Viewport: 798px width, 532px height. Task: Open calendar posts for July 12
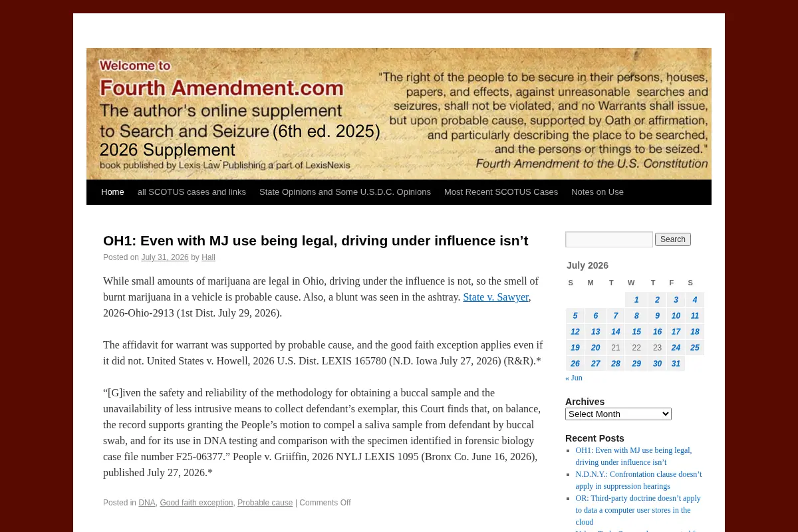click(x=575, y=332)
